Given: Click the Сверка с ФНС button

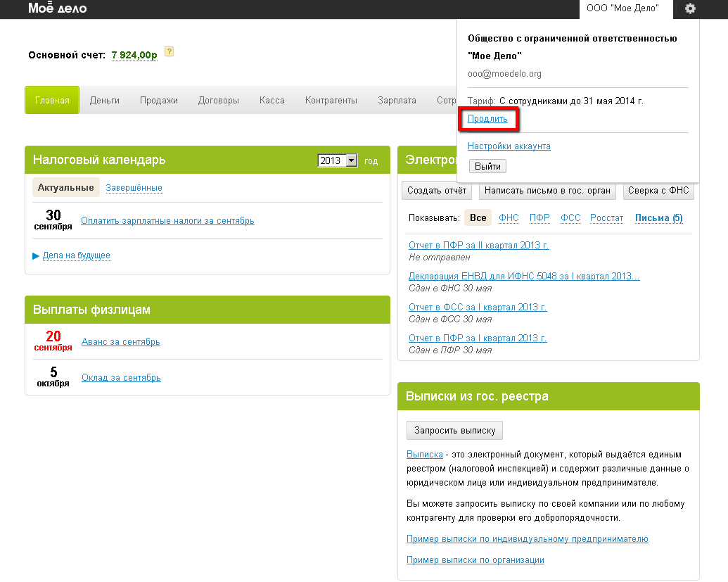Looking at the screenshot, I should point(658,190).
